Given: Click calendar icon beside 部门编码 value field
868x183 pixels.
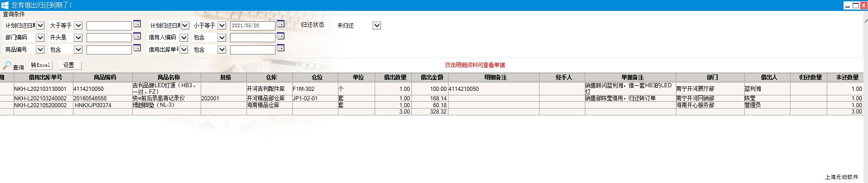Looking at the screenshot, I should click(137, 36).
